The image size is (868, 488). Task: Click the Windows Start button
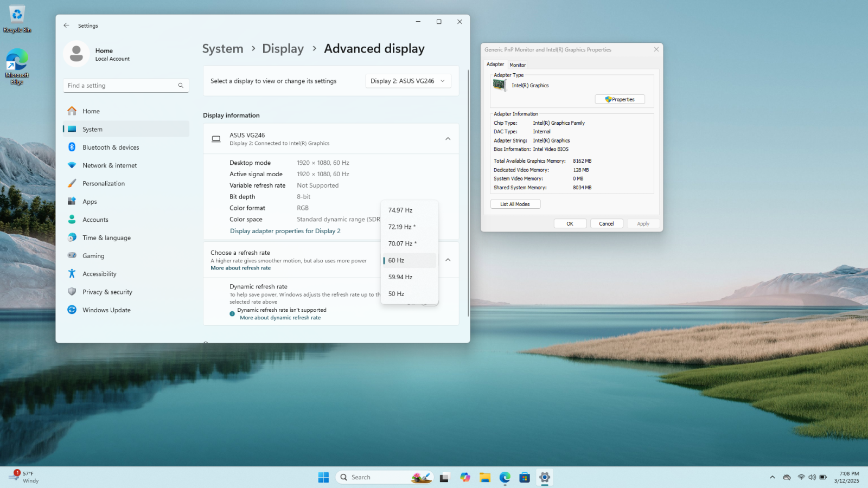coord(323,477)
